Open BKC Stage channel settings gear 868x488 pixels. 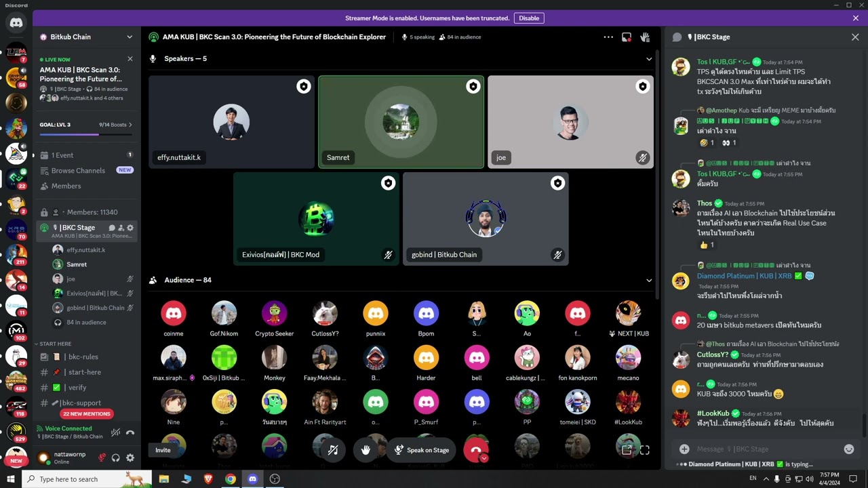click(x=130, y=228)
